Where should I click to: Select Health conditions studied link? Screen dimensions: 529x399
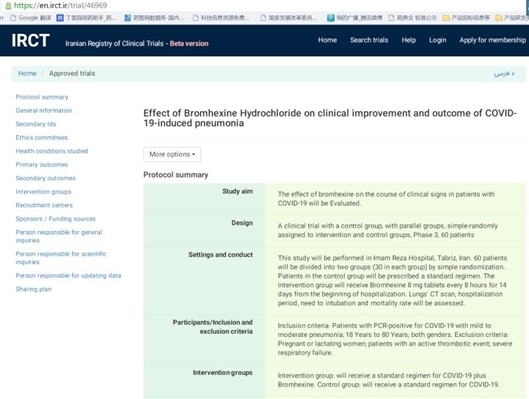52,151
